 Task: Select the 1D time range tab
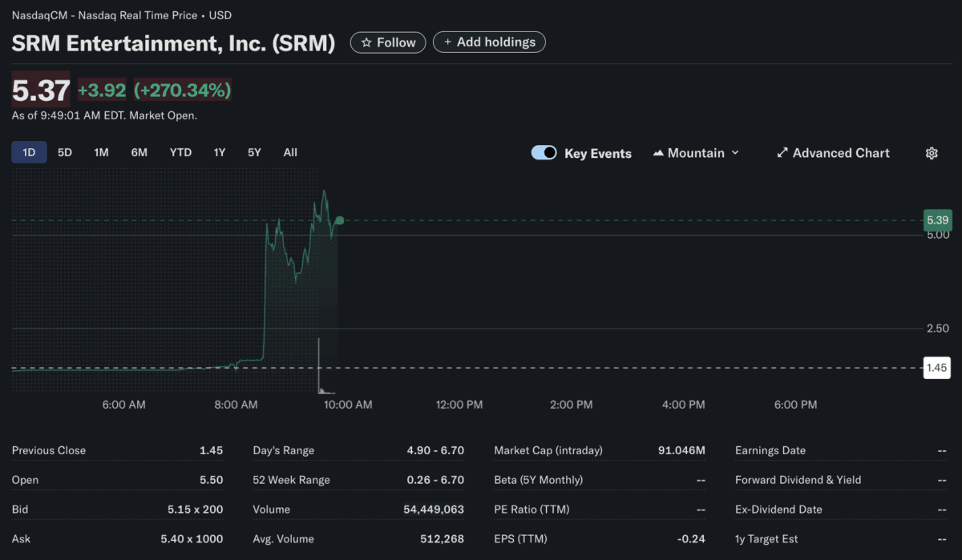(x=29, y=152)
